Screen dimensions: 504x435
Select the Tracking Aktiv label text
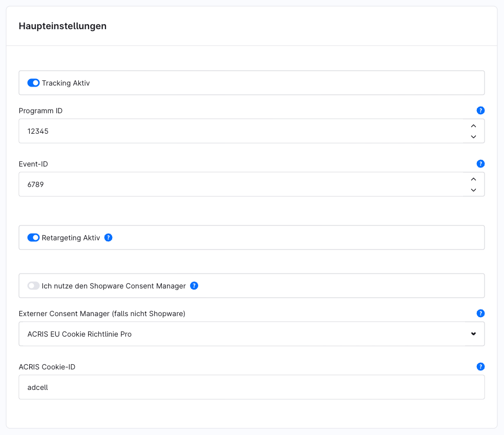tap(66, 84)
